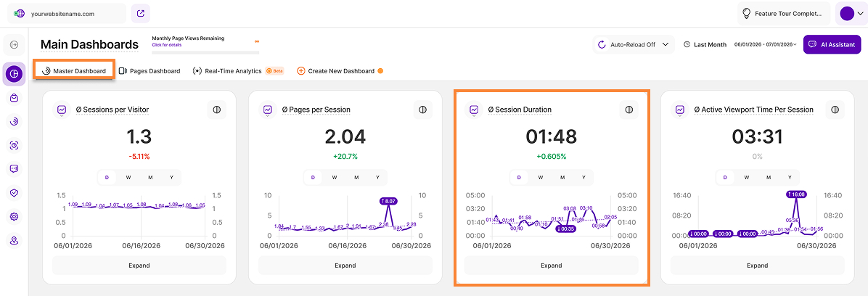Click Expand under Pages per Session
Image resolution: width=868 pixels, height=296 pixels.
pos(345,266)
